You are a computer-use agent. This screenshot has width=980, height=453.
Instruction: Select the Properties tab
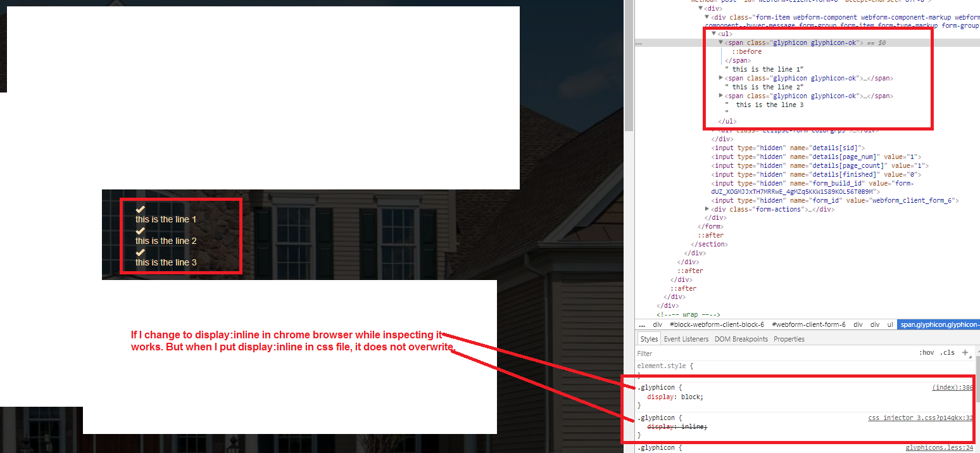click(x=789, y=338)
